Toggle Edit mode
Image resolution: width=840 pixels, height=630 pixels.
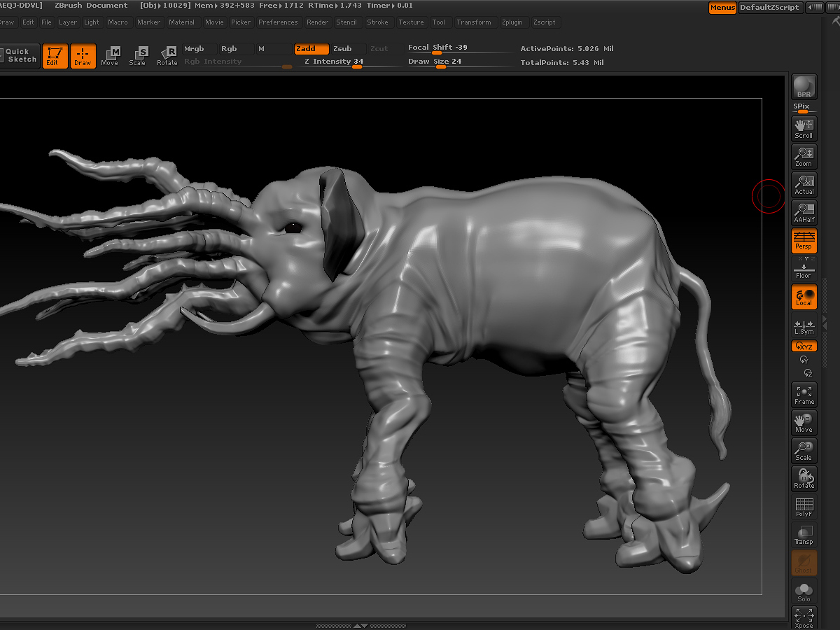[x=55, y=56]
